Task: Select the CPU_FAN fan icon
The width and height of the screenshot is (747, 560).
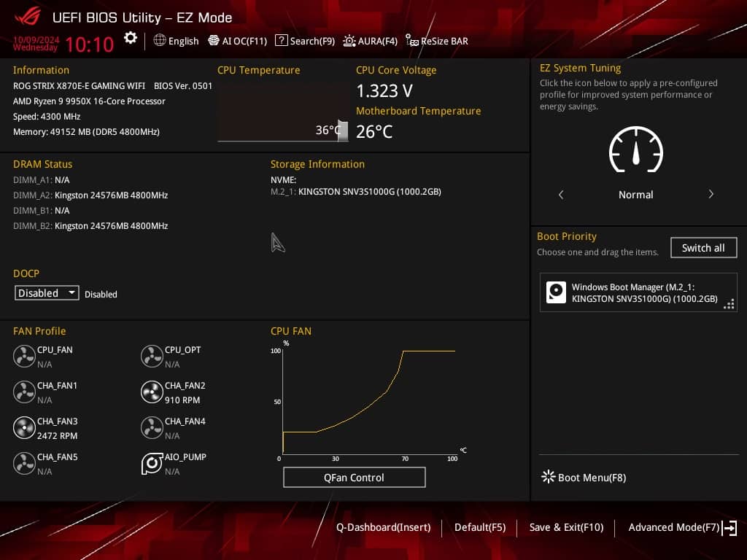Action: pyautogui.click(x=24, y=356)
